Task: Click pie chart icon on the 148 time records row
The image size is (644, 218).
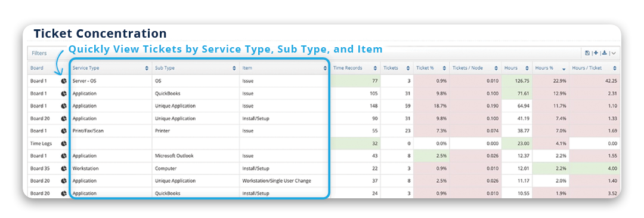Action: (x=64, y=106)
